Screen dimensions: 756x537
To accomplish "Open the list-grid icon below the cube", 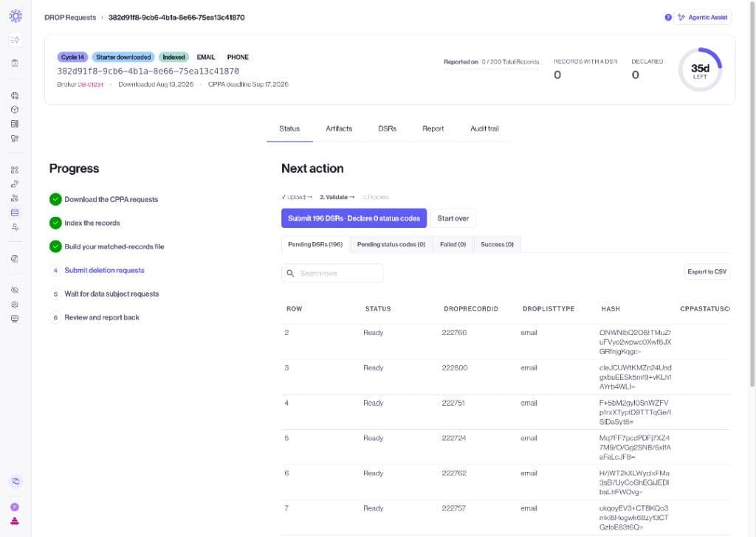I will 15,124.
